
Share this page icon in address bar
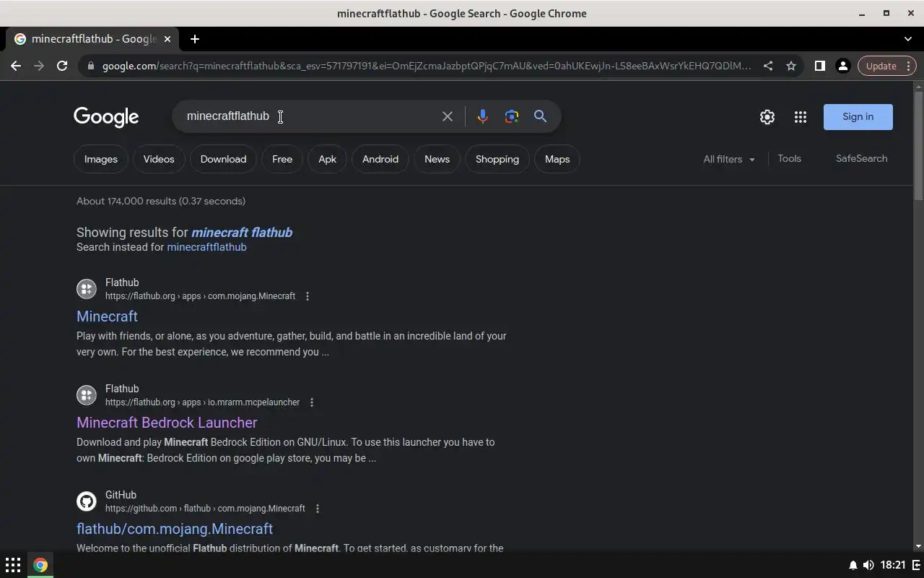pyautogui.click(x=768, y=66)
